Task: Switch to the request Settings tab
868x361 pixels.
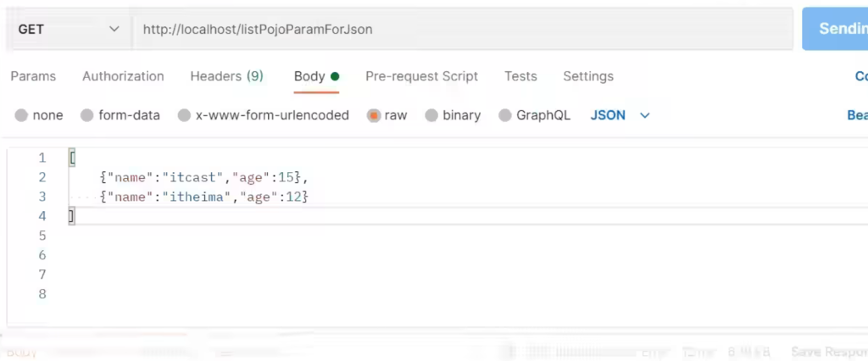Action: click(587, 76)
